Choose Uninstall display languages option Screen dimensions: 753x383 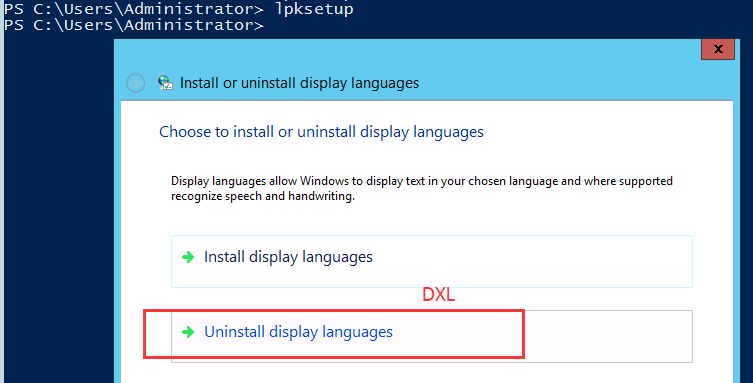tap(432, 336)
